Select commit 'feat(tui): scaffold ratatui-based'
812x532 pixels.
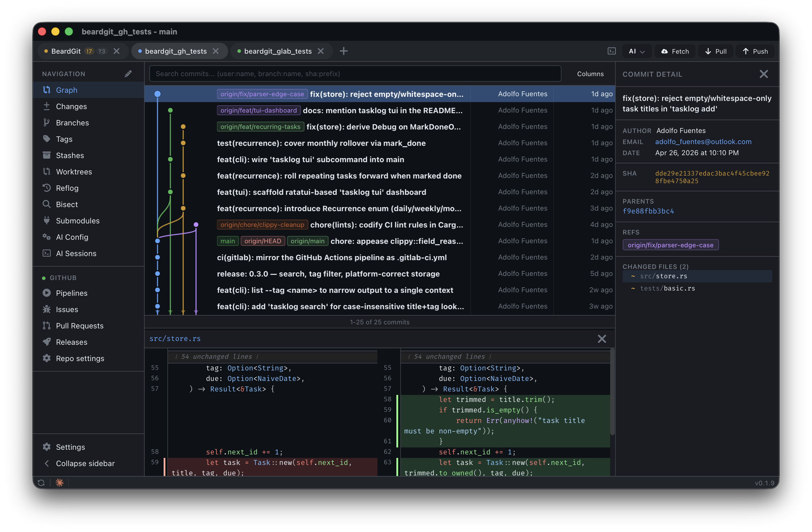(379, 192)
